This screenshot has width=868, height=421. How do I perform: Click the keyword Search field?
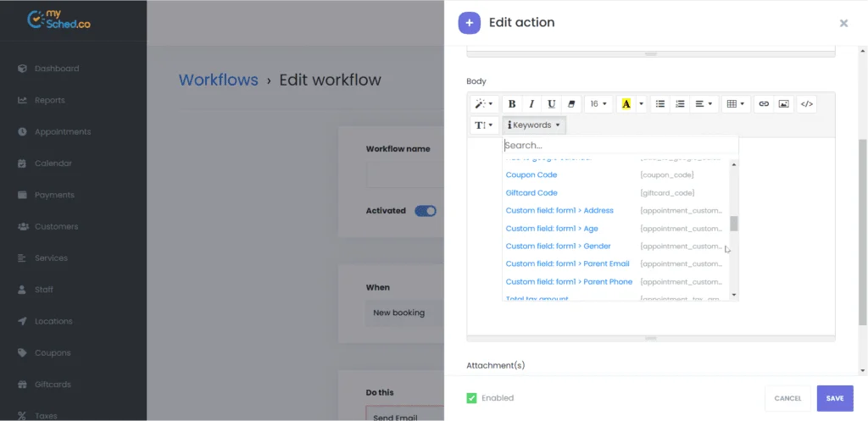click(620, 146)
